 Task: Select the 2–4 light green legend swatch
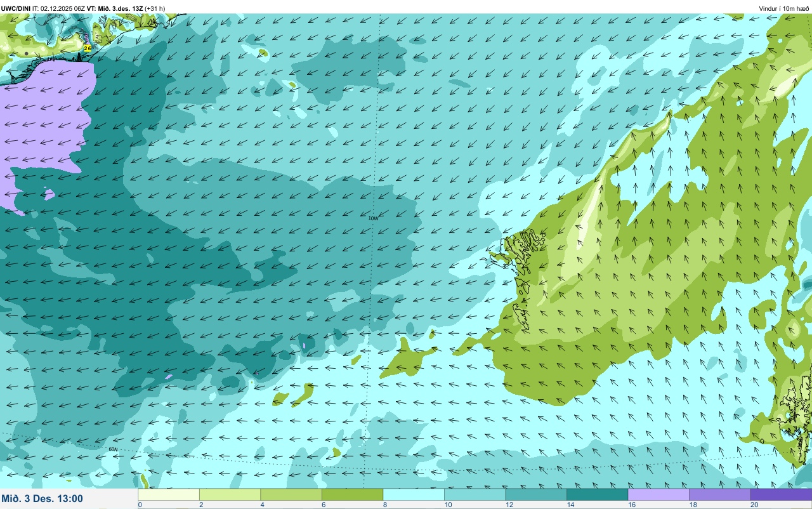pyautogui.click(x=230, y=494)
